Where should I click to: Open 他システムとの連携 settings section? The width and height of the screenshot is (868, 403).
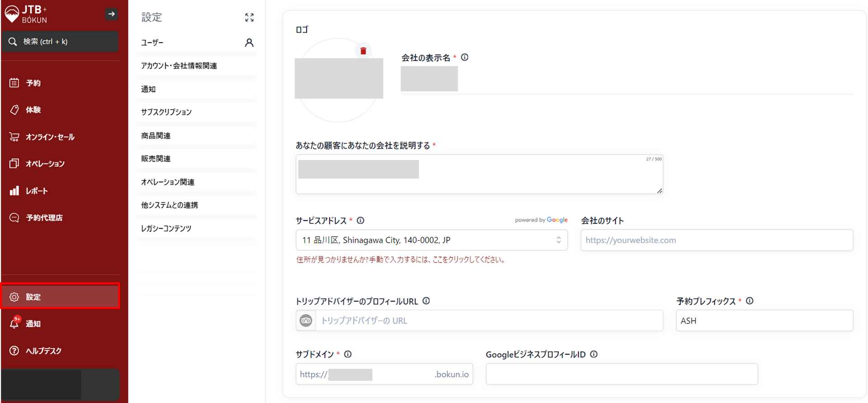[170, 205]
